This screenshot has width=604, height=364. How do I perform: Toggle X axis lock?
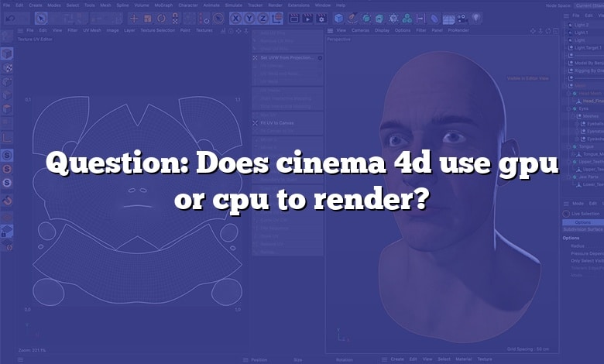235,18
